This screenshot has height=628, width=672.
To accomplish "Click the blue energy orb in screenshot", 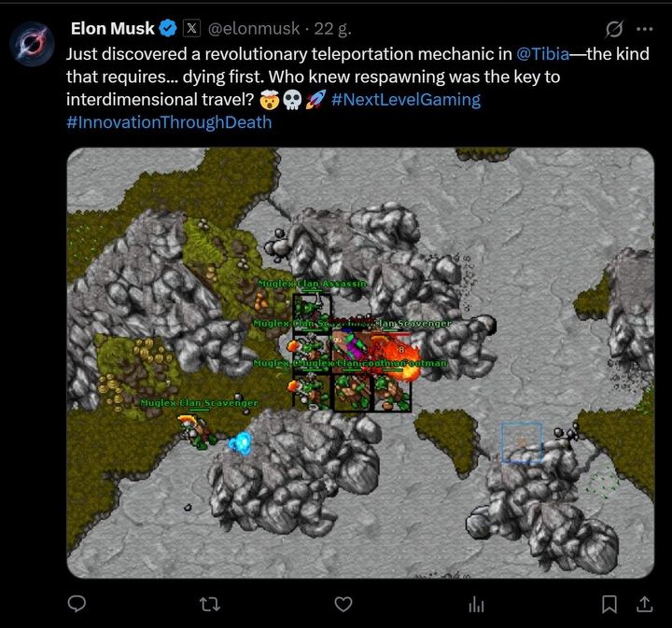I will point(240,443).
